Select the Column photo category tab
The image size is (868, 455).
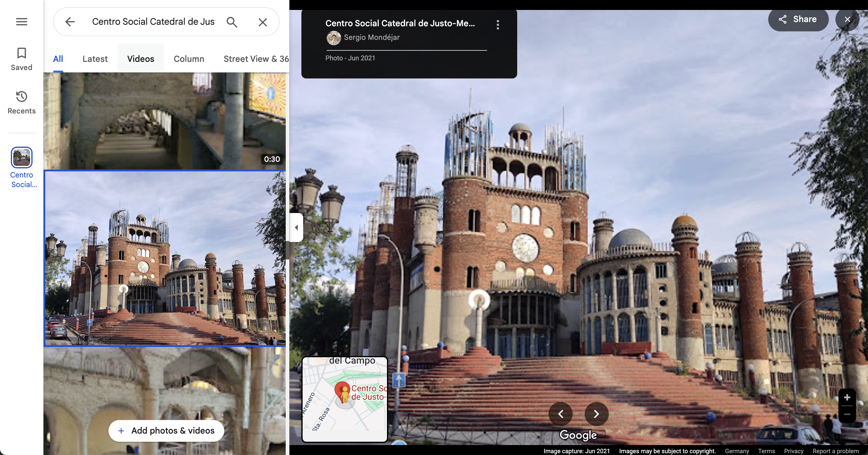click(189, 59)
